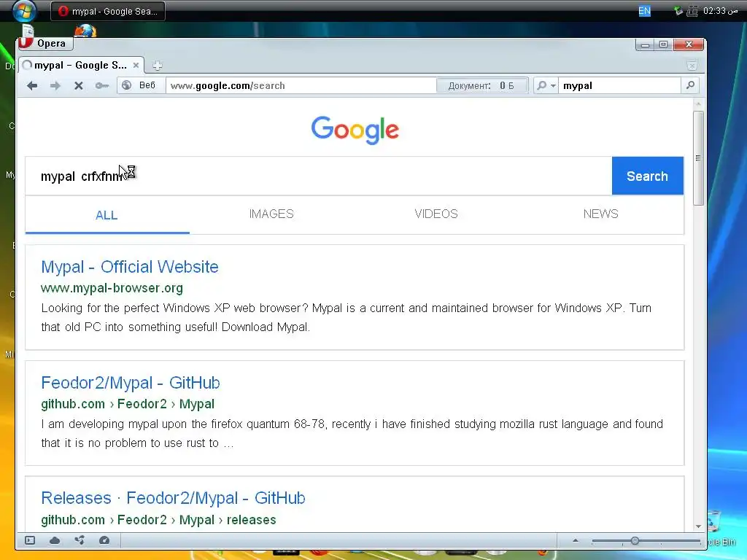Open the Firefox desktop icon behind Opera
This screenshot has height=560, width=747.
[x=85, y=31]
